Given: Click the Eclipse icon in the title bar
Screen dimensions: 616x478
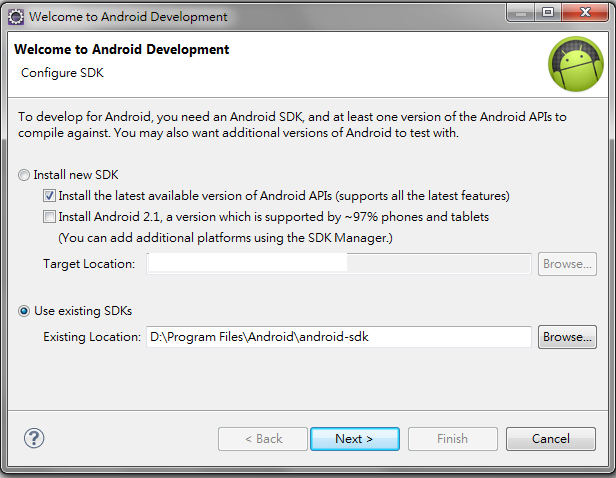Looking at the screenshot, I should (16, 16).
